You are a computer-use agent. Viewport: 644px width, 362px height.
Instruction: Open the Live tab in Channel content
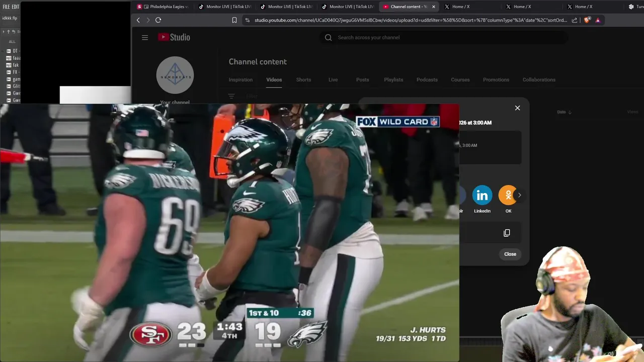pos(333,79)
